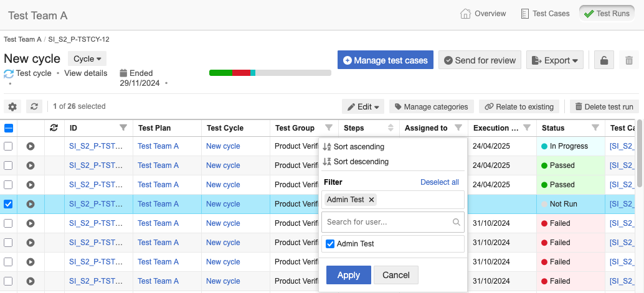Open the Cycle dropdown

click(87, 59)
